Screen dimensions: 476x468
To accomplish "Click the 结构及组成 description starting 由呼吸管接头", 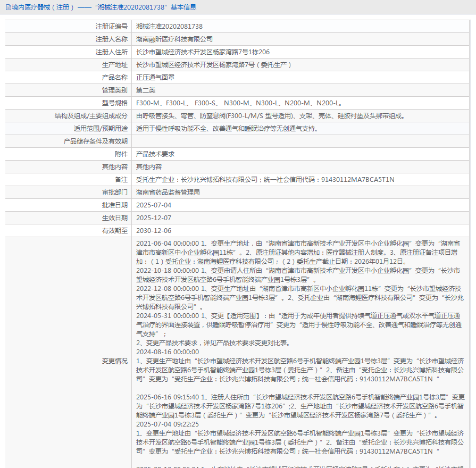I will 271,115.
